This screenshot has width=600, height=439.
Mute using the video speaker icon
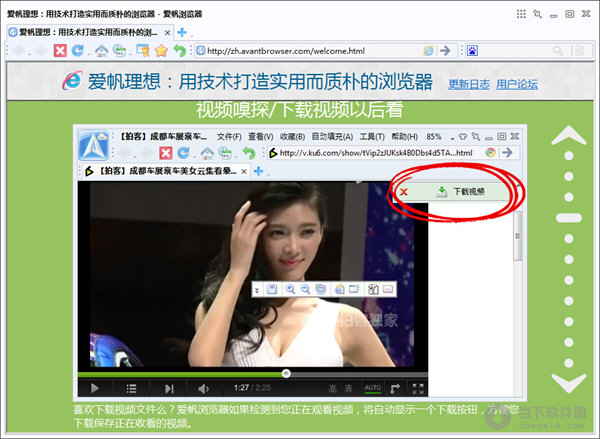tap(204, 388)
